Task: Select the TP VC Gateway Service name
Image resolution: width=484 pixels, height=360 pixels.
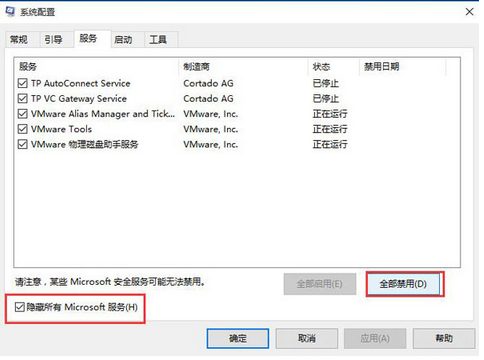Action: coord(79,99)
